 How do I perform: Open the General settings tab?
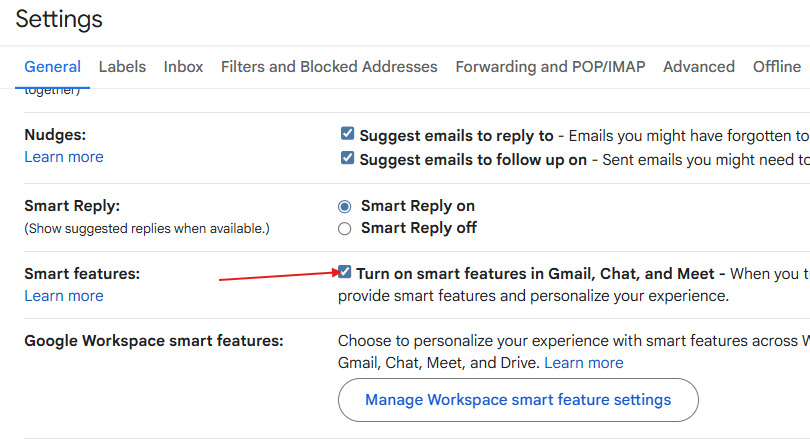click(52, 67)
